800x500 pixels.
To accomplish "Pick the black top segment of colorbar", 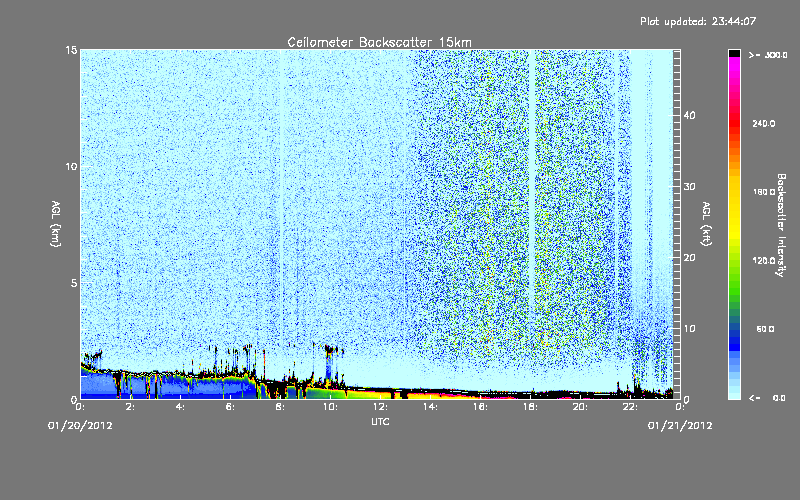I will click(734, 53).
